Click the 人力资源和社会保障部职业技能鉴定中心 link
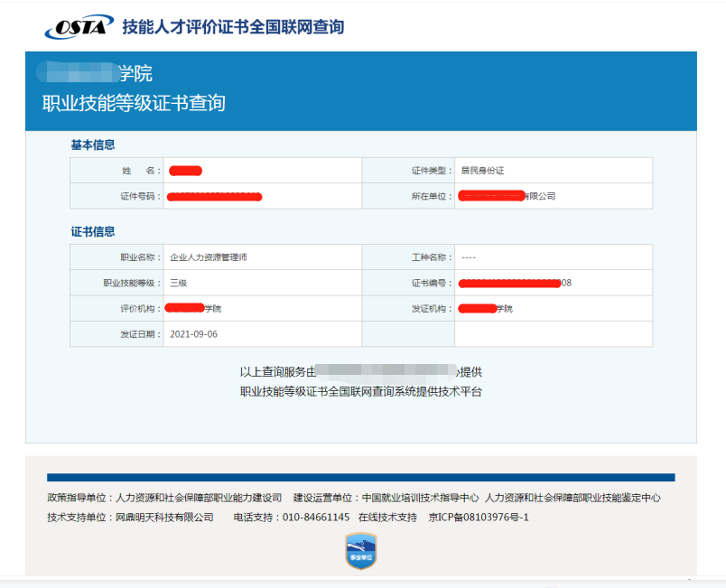Image resolution: width=726 pixels, height=588 pixels. [x=572, y=498]
